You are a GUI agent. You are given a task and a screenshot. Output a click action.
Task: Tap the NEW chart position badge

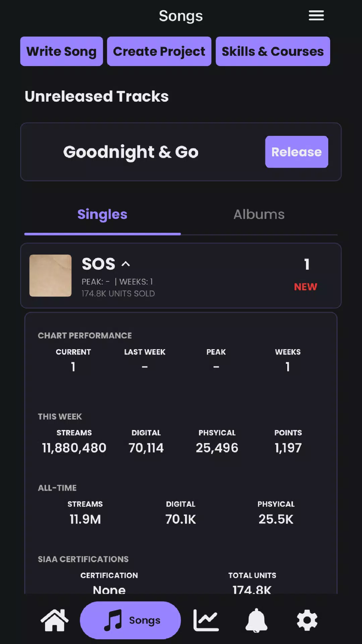click(x=305, y=287)
